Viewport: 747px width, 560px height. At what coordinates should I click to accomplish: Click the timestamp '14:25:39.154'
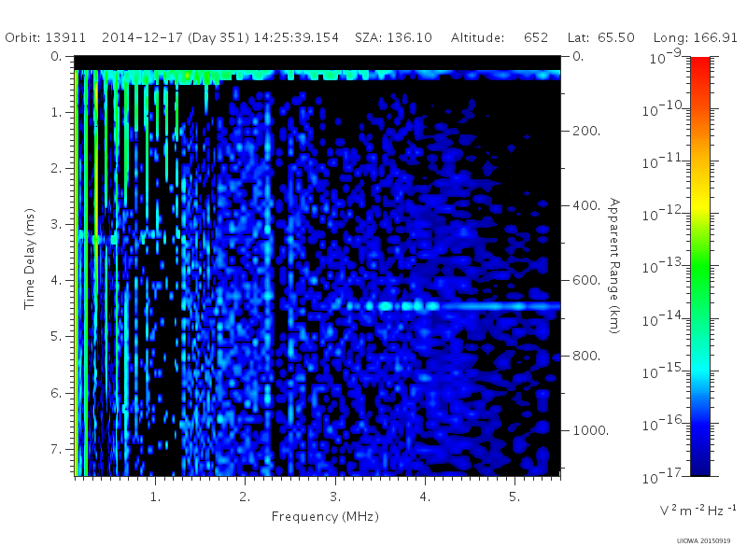pyautogui.click(x=296, y=37)
